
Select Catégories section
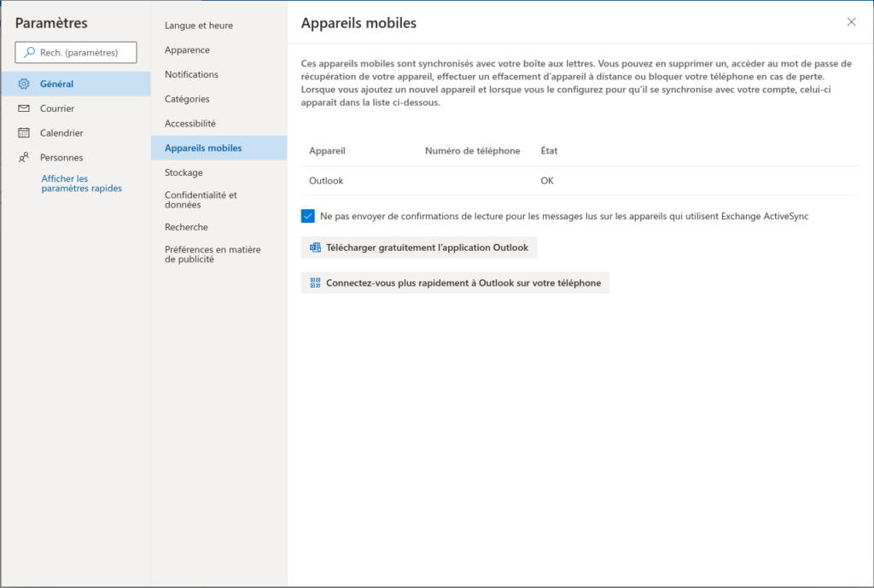(219, 99)
